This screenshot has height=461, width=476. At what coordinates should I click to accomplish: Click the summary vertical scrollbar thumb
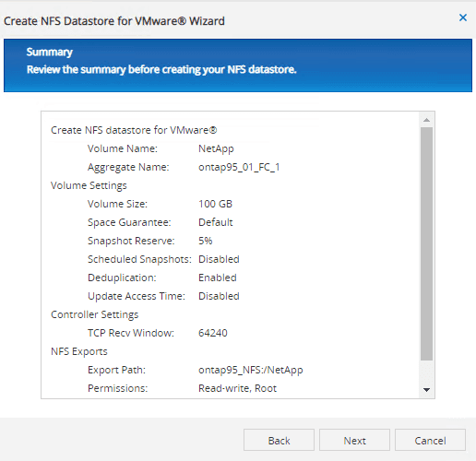coord(426,243)
